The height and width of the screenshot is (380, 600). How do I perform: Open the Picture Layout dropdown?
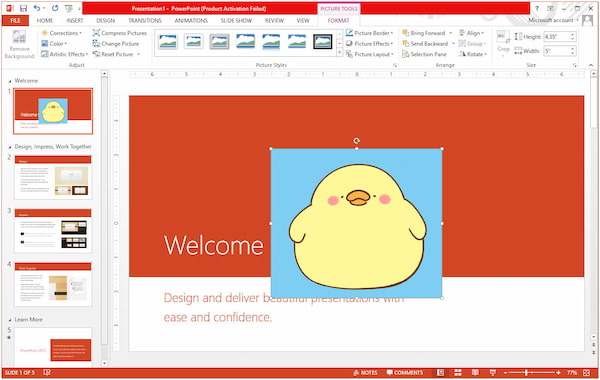369,54
